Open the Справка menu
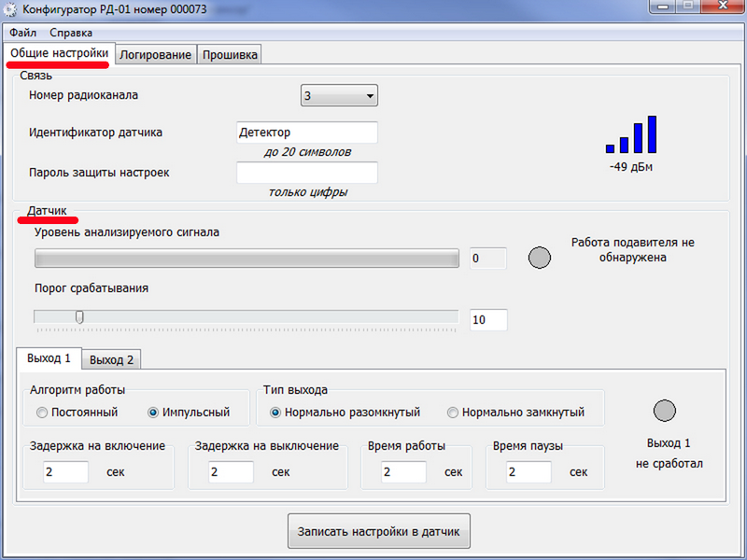 click(x=71, y=33)
